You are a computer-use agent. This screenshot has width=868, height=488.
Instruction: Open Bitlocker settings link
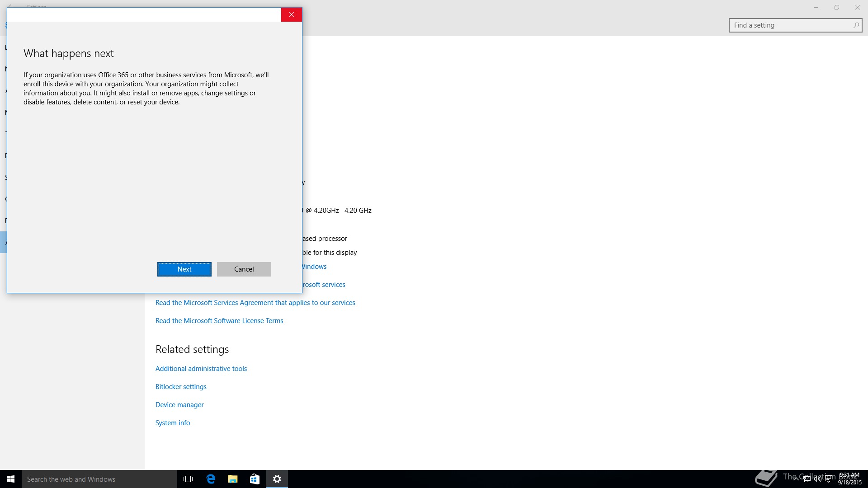tap(181, 387)
